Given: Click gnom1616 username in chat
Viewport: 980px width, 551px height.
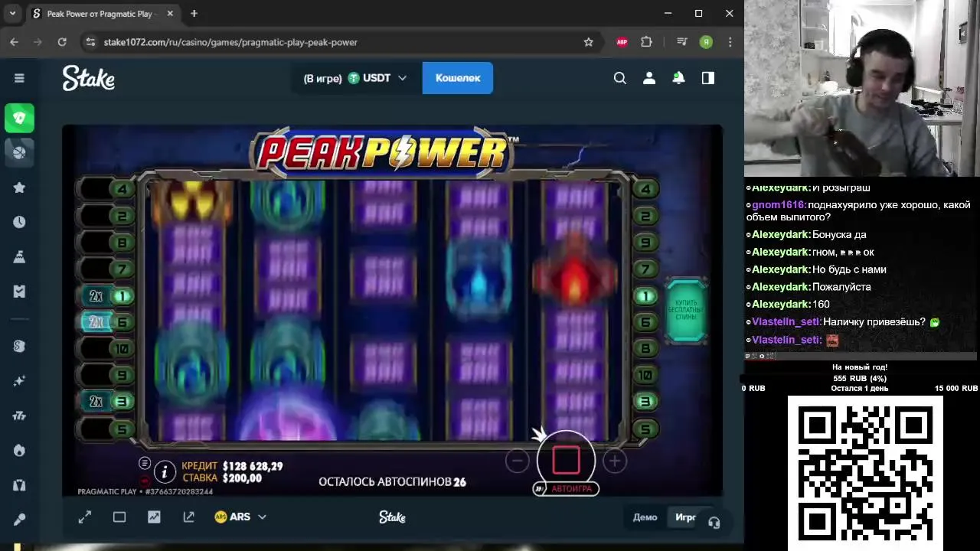Looking at the screenshot, I should 777,205.
